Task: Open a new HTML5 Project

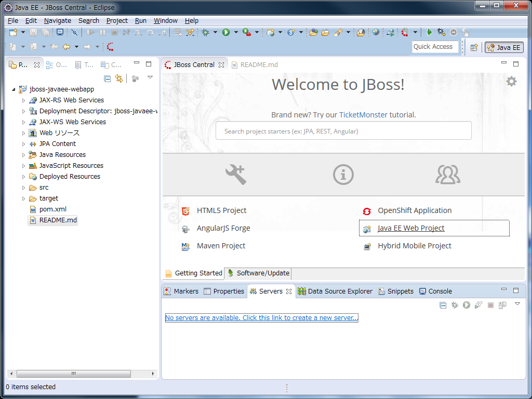Action: pos(221,211)
